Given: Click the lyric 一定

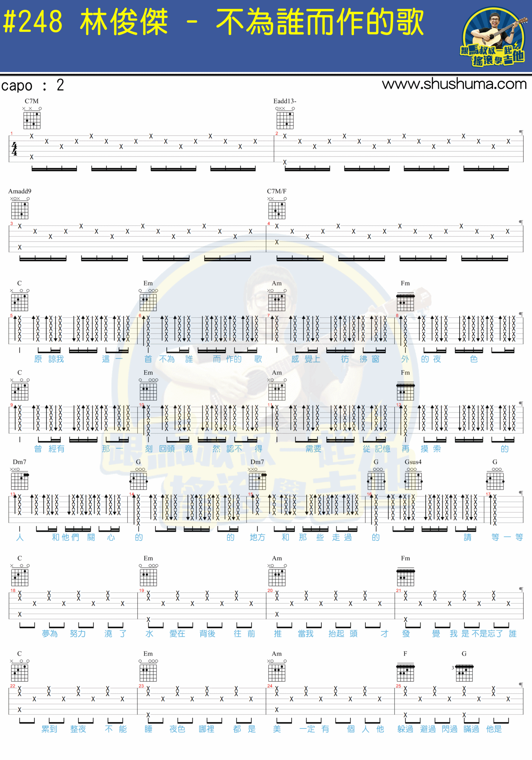Looking at the screenshot, I should click(307, 729).
